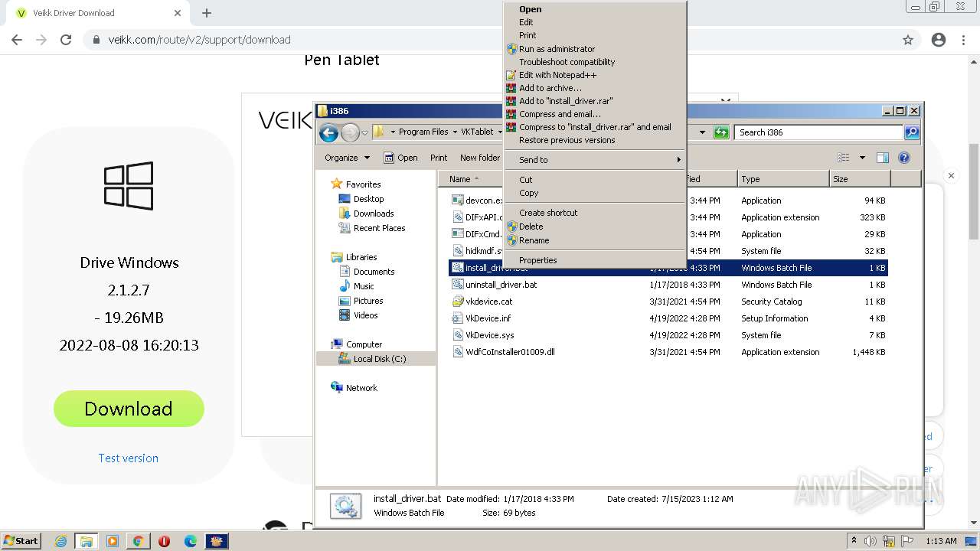Choose Rename in the context menu

pos(594,240)
